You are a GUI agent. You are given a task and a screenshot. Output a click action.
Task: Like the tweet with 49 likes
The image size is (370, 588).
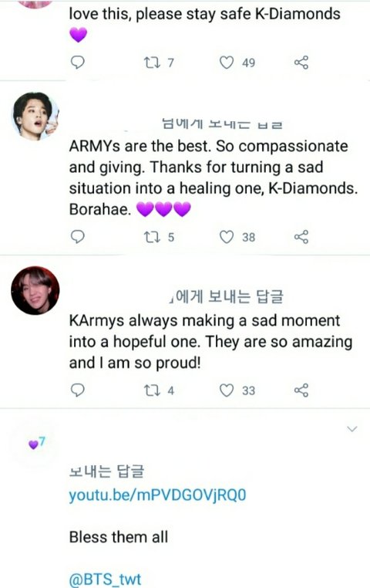[x=226, y=63]
